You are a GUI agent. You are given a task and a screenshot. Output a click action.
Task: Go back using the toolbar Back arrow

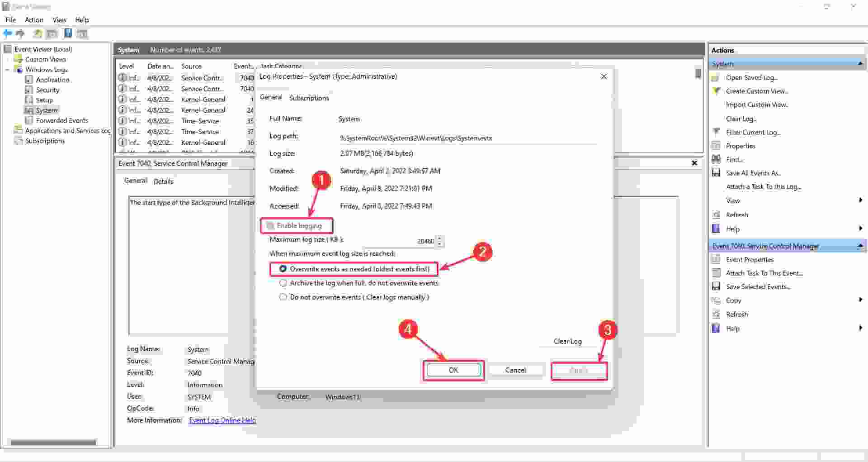coord(7,33)
